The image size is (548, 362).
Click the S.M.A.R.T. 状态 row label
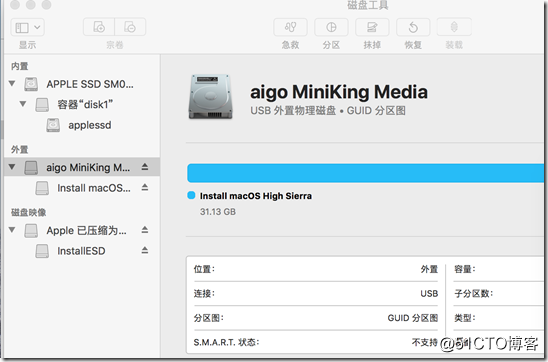226,342
